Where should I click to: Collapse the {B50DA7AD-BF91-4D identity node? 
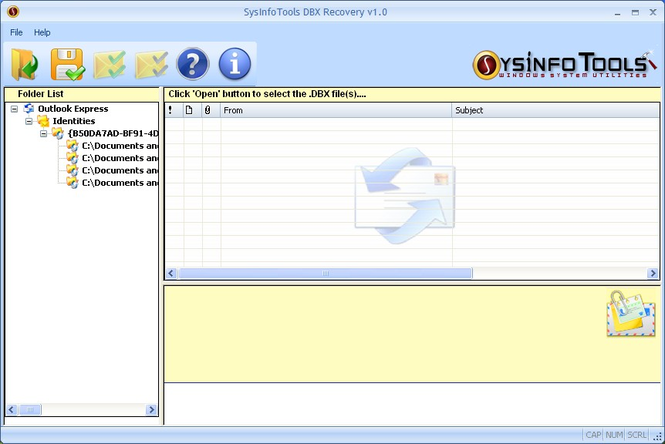(43, 134)
